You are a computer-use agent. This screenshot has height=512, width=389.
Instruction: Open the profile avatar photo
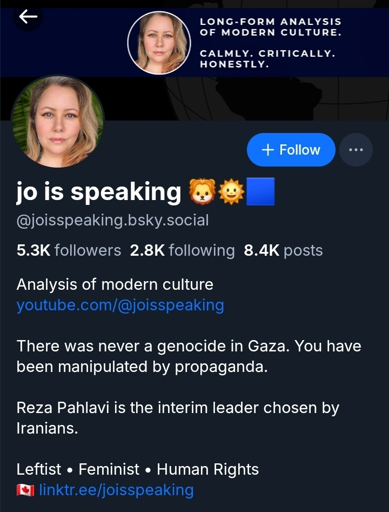[58, 121]
